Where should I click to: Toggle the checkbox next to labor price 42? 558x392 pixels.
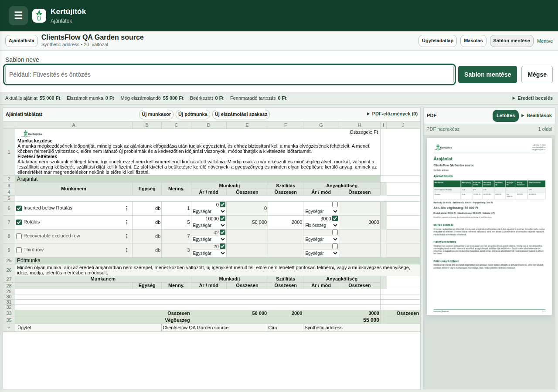click(223, 233)
